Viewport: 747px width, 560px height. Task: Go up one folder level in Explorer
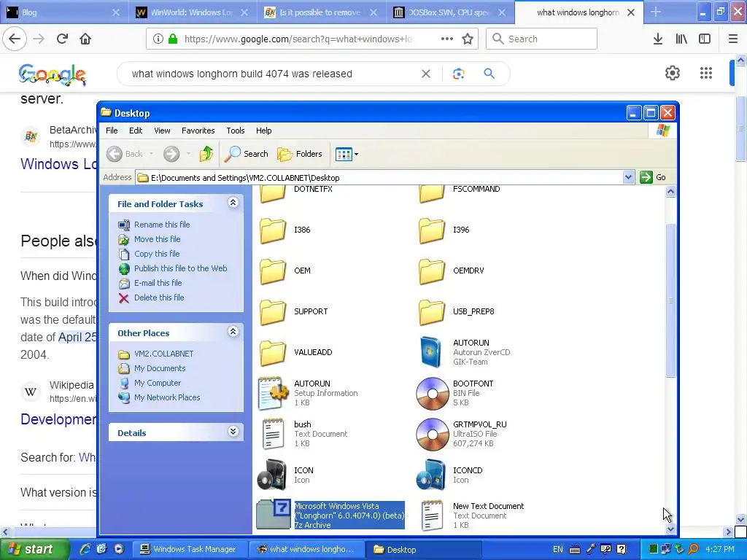click(x=206, y=154)
